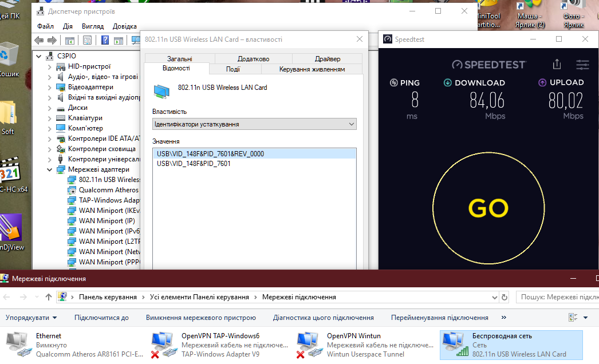Click the device icon in the properties dialog
The image size is (599, 364).
coord(161,92)
